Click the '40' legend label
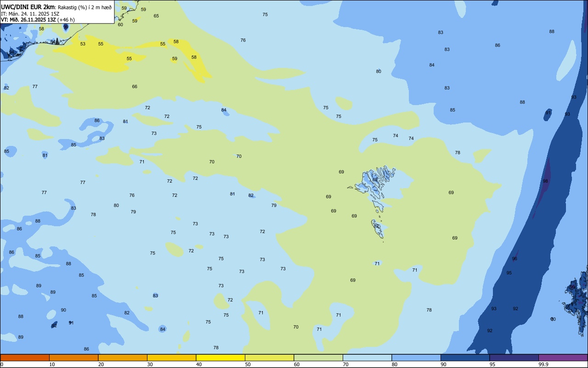The image size is (588, 368). pos(198,364)
